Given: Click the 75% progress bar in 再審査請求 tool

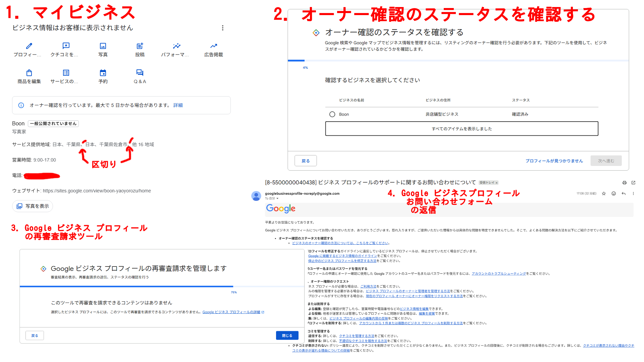Looking at the screenshot, I should [x=162, y=287].
